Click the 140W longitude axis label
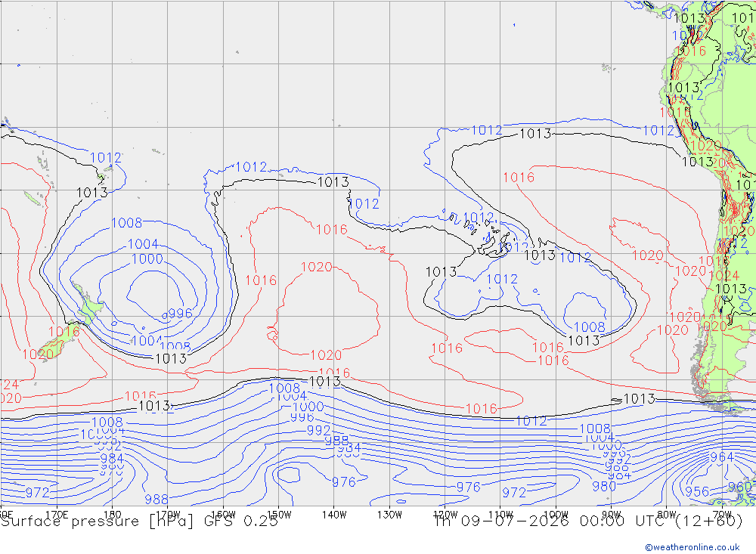This screenshot has height=554, width=756. tap(334, 515)
